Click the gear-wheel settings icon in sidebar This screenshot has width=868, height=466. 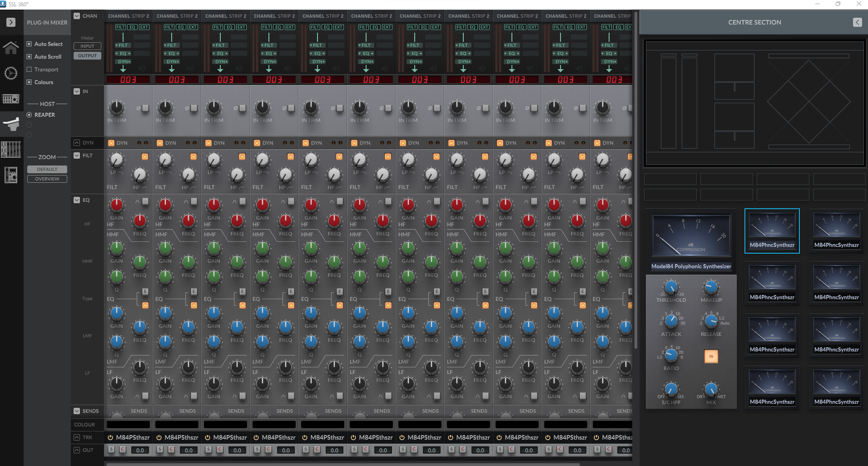[x=11, y=73]
